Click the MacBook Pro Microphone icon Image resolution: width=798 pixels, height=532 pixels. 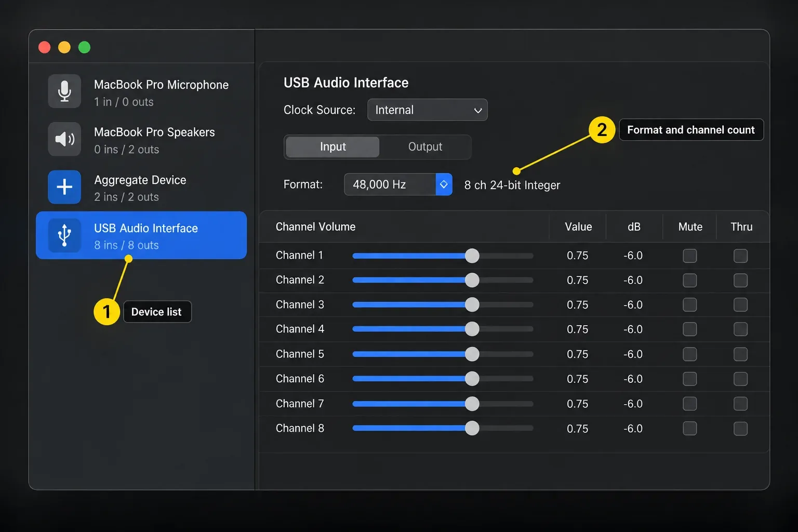(x=64, y=91)
